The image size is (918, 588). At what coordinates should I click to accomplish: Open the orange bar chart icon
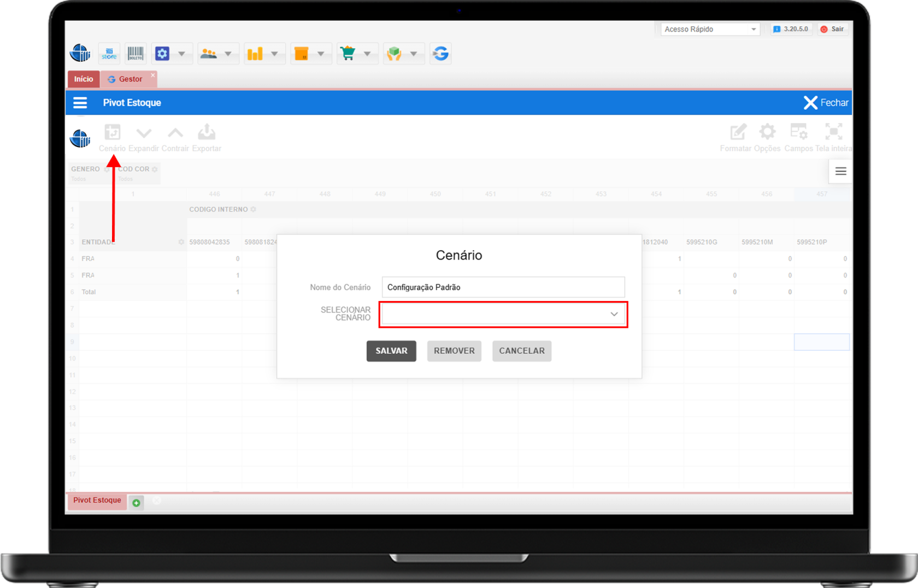pos(255,54)
